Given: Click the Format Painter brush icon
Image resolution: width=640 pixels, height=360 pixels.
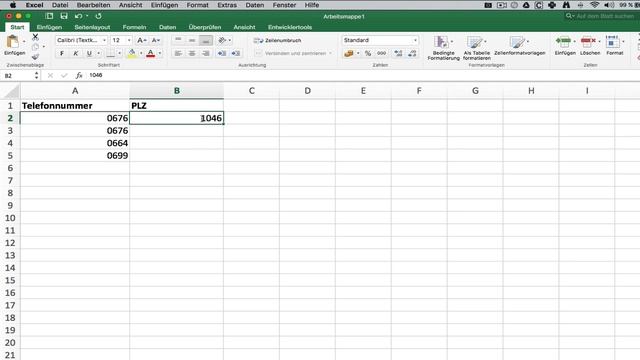Looking at the screenshot, I should 36,57.
